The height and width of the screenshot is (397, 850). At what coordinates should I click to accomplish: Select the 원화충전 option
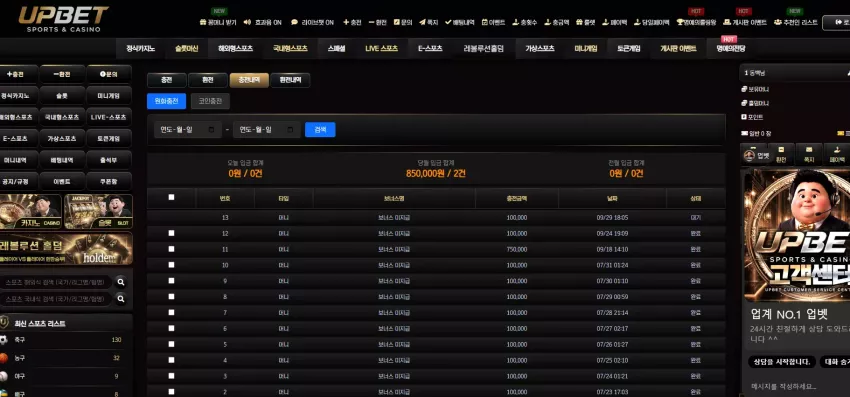pyautogui.click(x=166, y=101)
